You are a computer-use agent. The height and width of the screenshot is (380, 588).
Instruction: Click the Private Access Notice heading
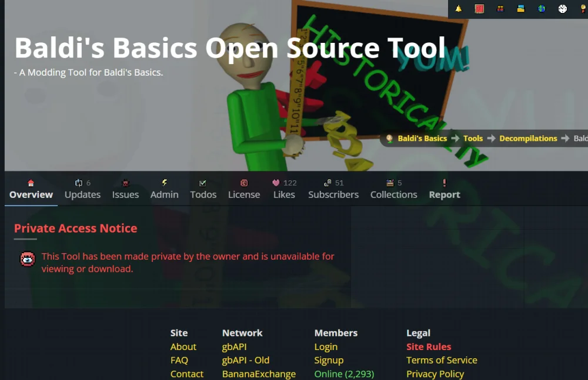pyautogui.click(x=76, y=228)
